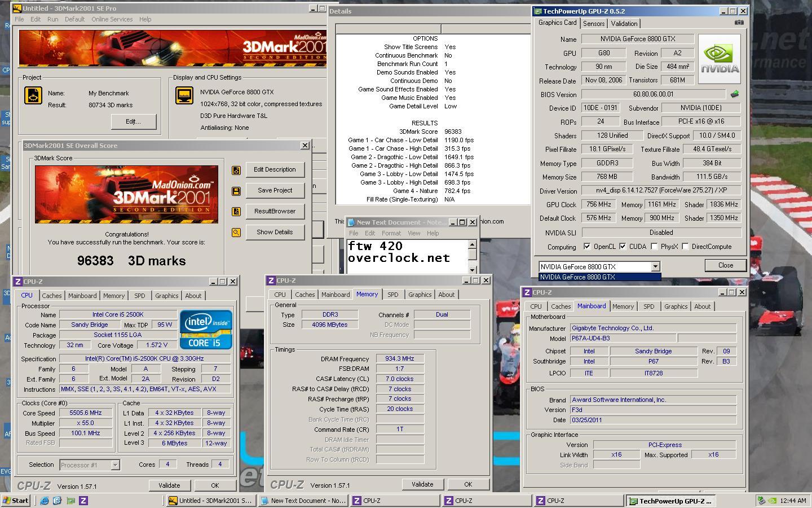The height and width of the screenshot is (508, 812).
Task: Click the Project joystick icon in 3DMark
Action: tap(33, 95)
